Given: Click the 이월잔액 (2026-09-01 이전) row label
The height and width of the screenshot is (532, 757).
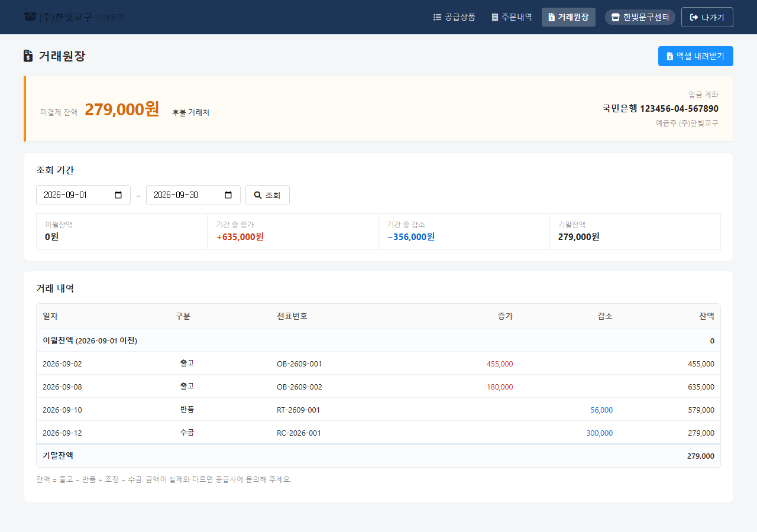Looking at the screenshot, I should pyautogui.click(x=90, y=340).
